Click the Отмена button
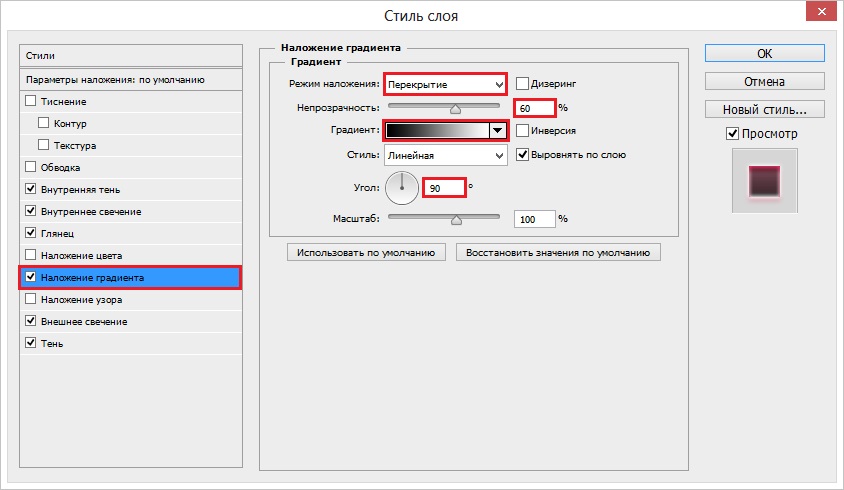This screenshot has height=490, width=844. (764, 81)
